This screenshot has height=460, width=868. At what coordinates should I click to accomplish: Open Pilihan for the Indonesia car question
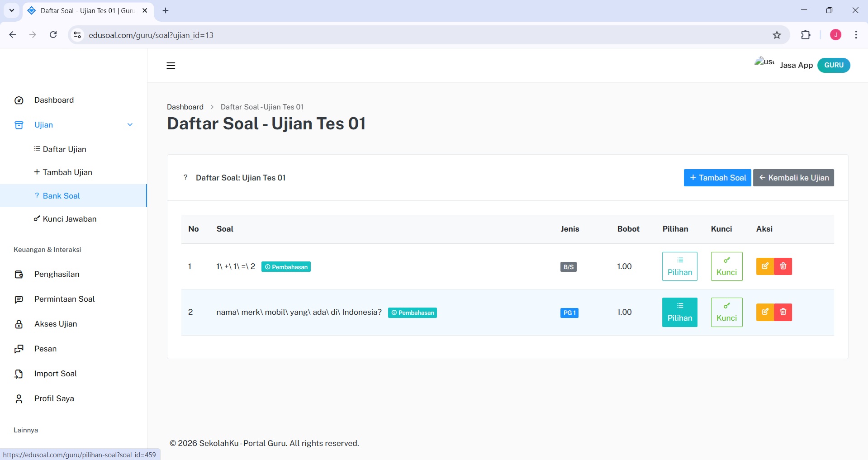[679, 312]
